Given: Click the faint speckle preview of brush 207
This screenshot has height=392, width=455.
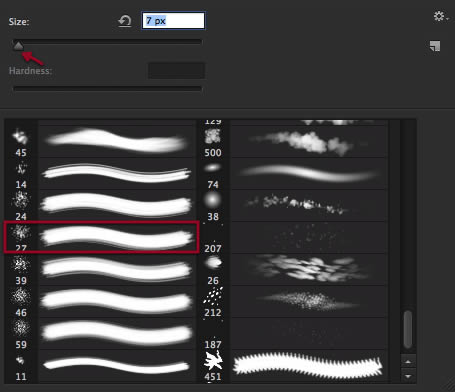Looking at the screenshot, I should click(309, 237).
